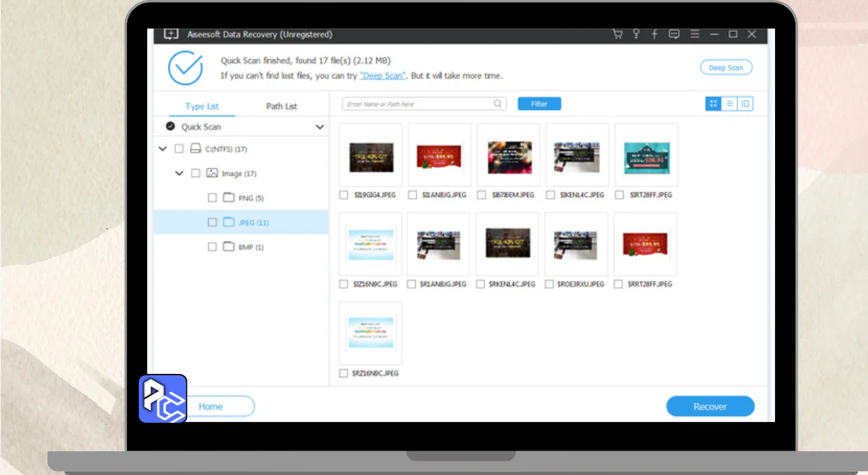Click the key register icon
This screenshot has width=868, height=475.
point(636,34)
